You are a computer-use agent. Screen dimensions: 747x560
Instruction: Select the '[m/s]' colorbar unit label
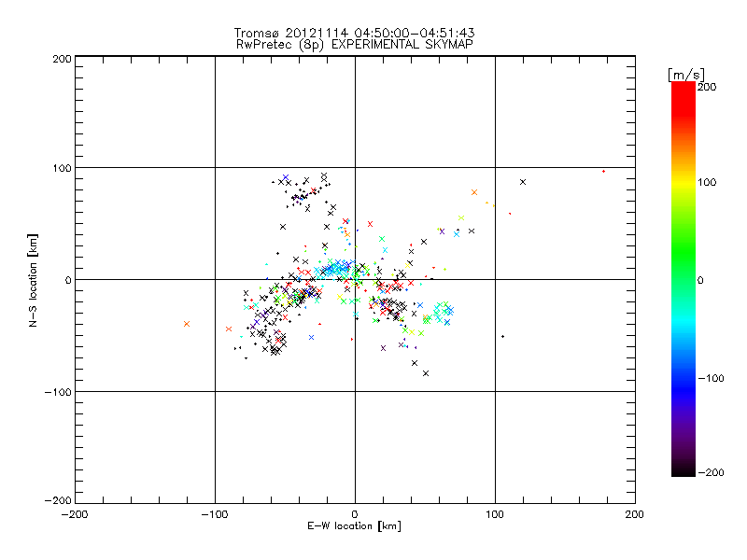coord(686,75)
